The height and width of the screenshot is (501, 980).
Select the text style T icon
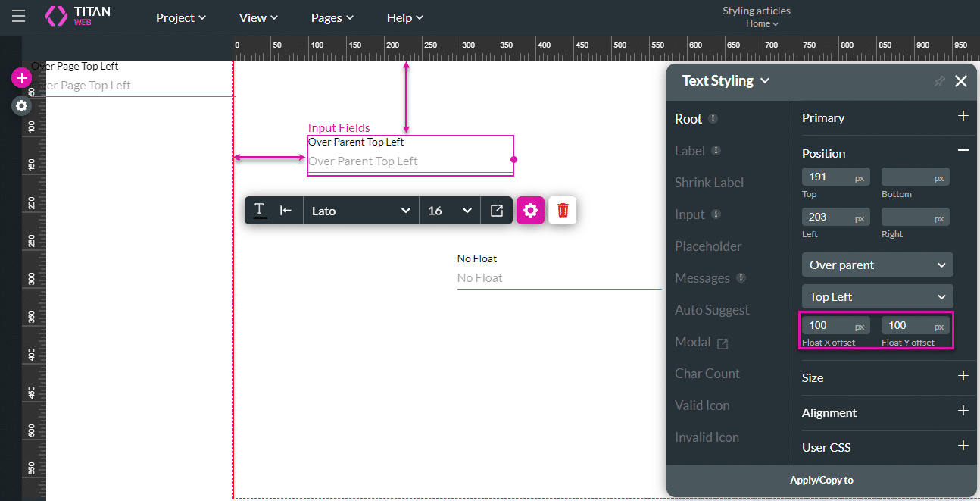point(259,210)
